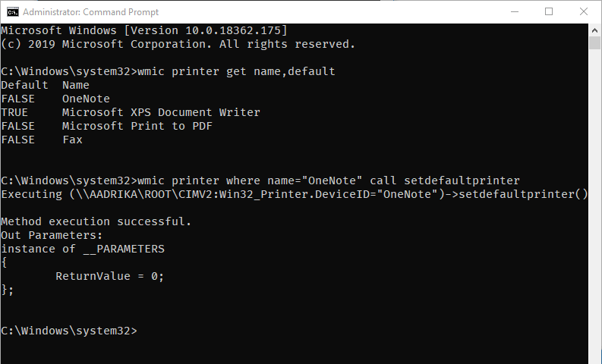Image resolution: width=602 pixels, height=364 pixels.
Task: Click the 'ReturnValue = 0;' line
Action: (x=109, y=276)
